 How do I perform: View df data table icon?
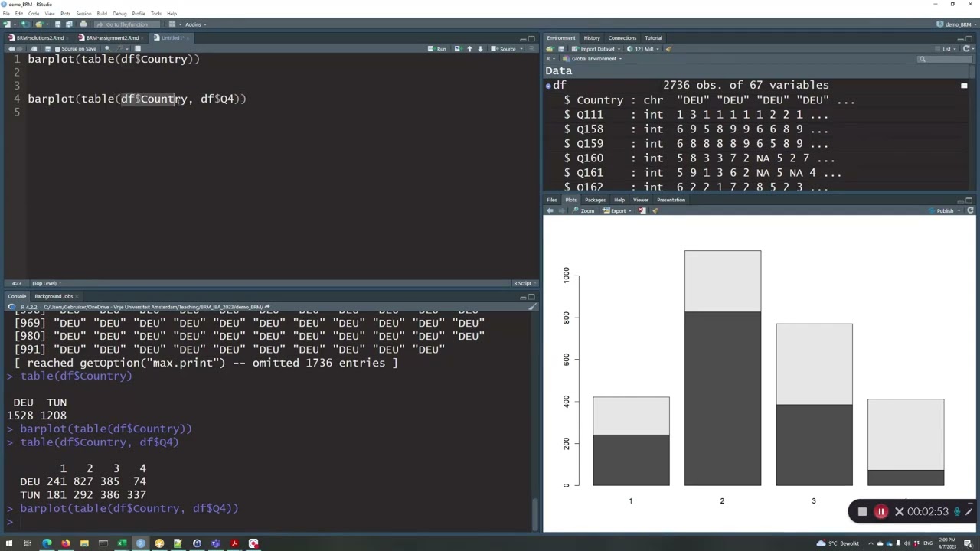point(964,85)
